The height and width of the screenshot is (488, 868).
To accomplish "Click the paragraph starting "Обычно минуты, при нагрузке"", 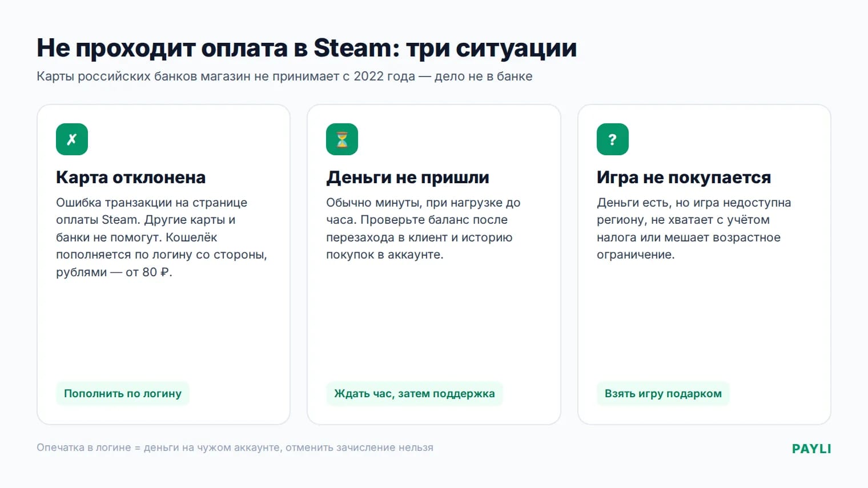I will (423, 228).
